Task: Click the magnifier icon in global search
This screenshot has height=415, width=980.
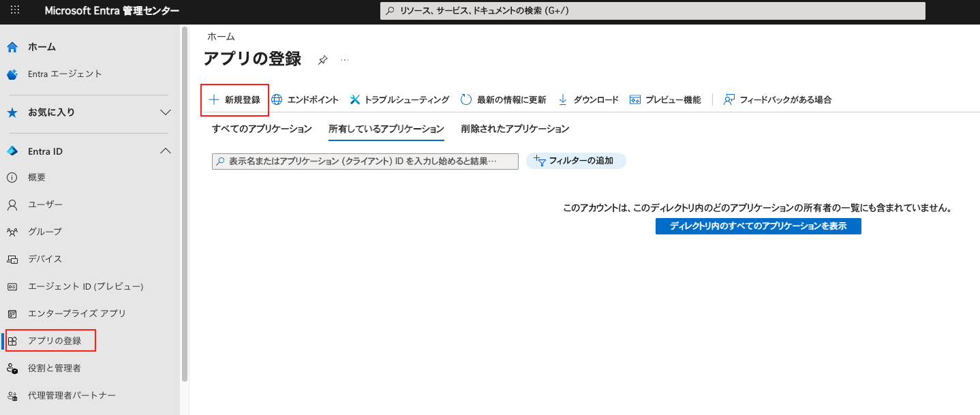Action: point(390,11)
